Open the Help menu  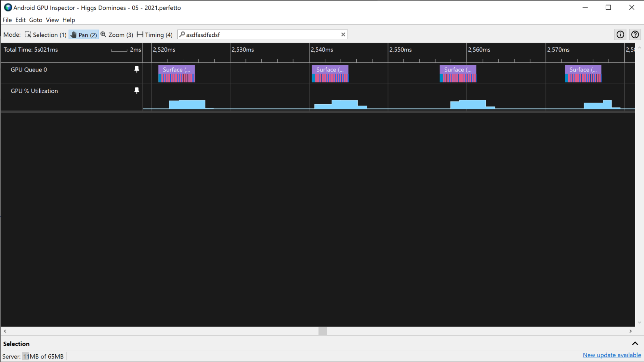tap(68, 19)
